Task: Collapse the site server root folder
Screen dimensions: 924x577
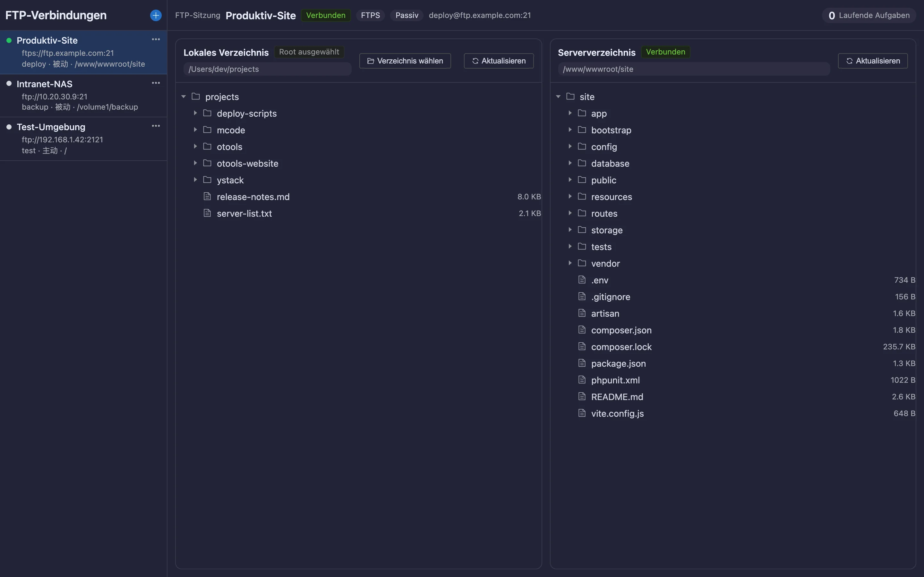Action: tap(558, 96)
